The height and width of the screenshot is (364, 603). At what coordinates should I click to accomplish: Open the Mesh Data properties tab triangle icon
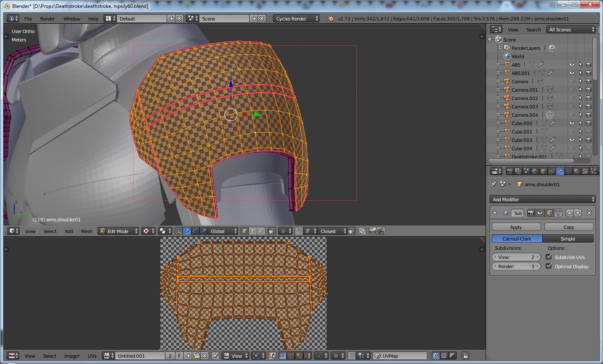(568, 171)
